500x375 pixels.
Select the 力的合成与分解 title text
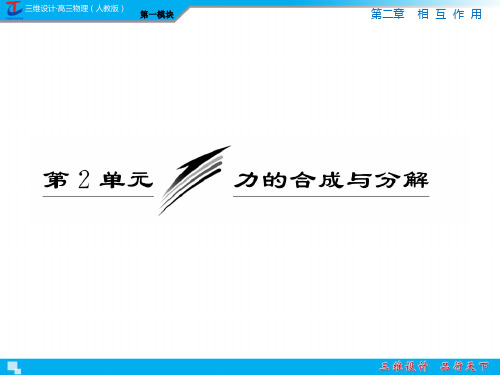click(x=331, y=180)
